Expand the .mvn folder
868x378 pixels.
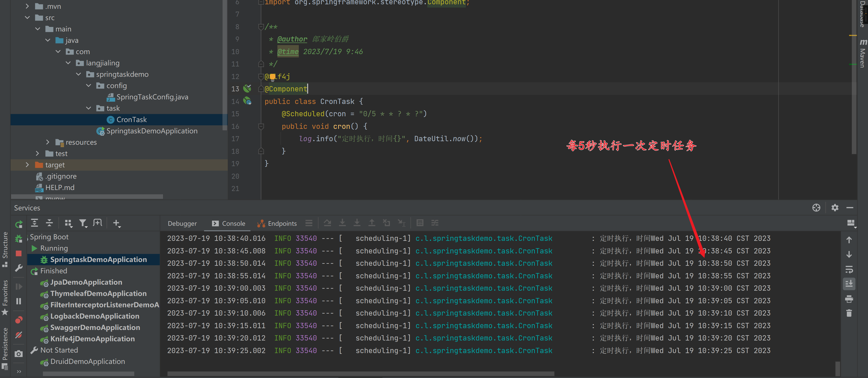point(27,6)
